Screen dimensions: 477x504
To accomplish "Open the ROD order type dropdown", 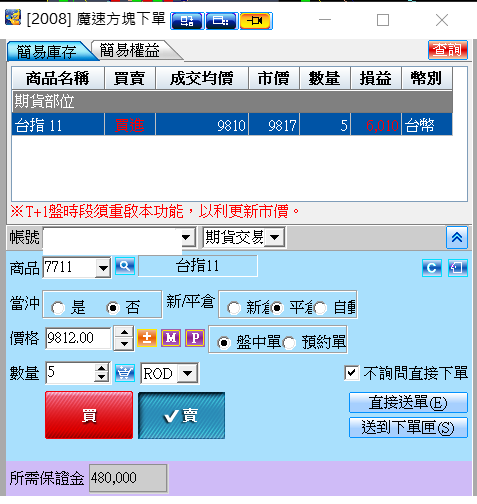I will coord(188,373).
